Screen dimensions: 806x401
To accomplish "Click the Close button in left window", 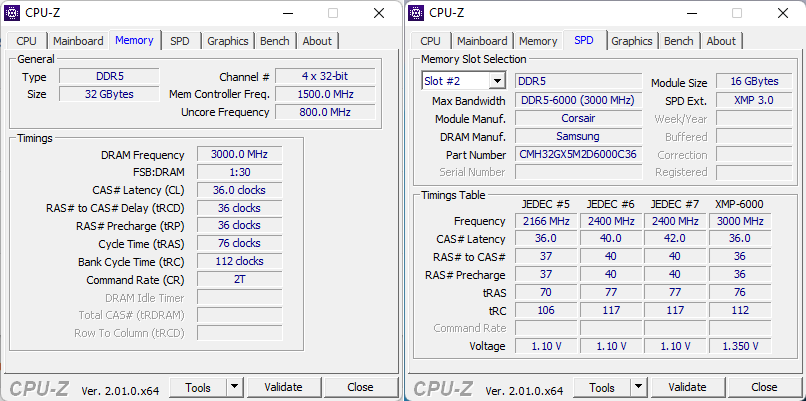I will pyautogui.click(x=360, y=387).
